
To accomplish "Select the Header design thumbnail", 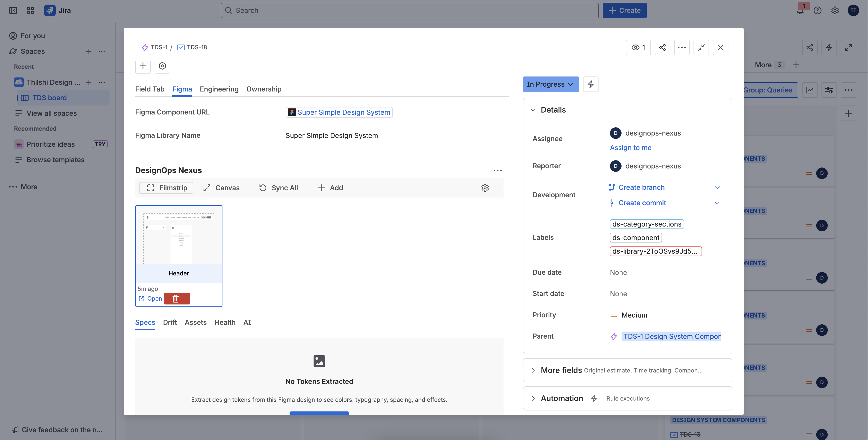I will point(179,239).
